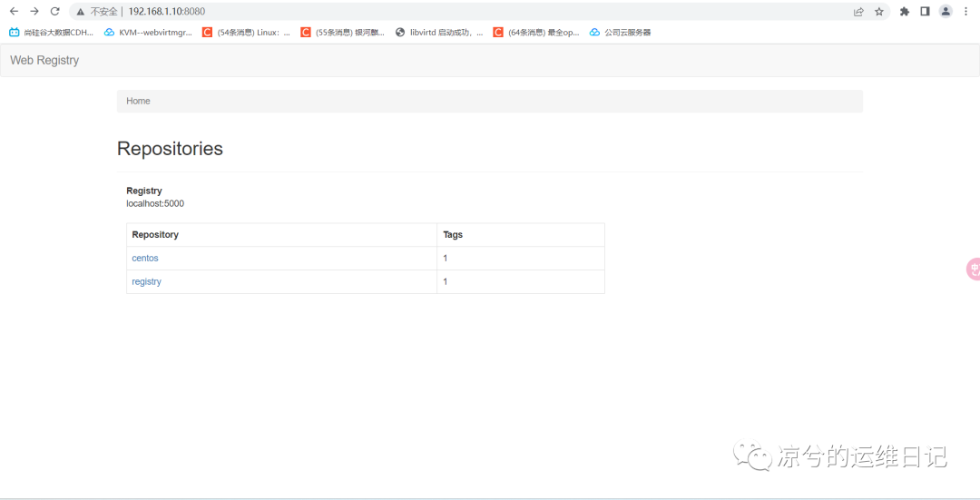The height and width of the screenshot is (500, 980).
Task: Open the KVM--webvirtmgr bookmark
Action: click(x=149, y=33)
